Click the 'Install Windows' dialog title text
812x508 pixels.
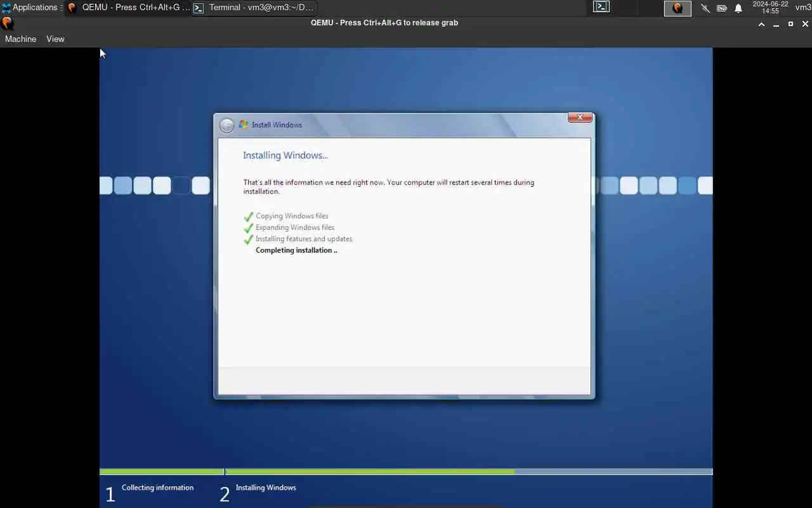coord(277,125)
